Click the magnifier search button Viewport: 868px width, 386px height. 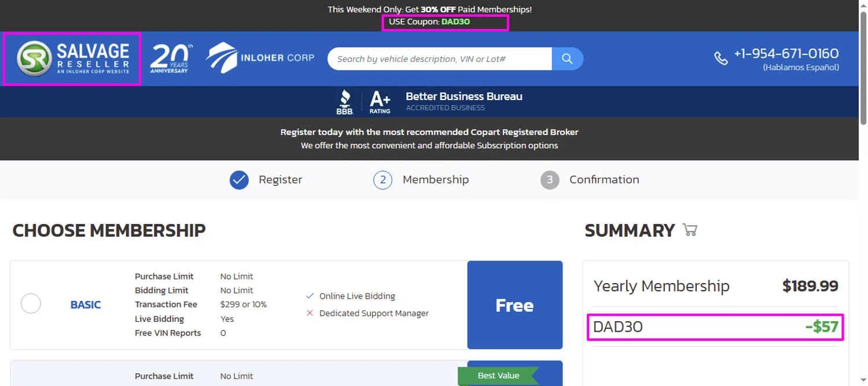tap(567, 59)
